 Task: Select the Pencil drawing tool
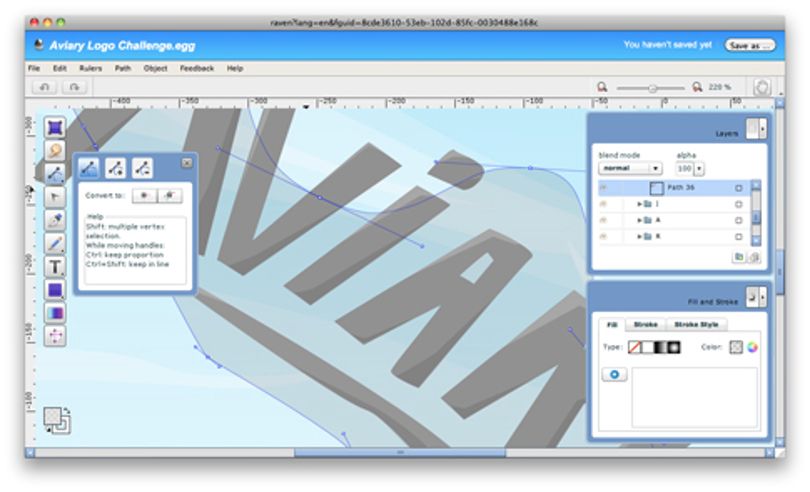(55, 243)
